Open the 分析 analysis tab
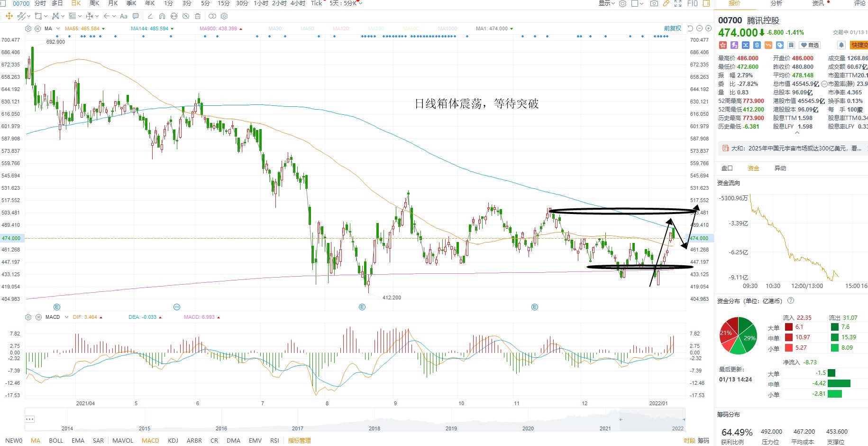This screenshot has height=446, width=868. coord(776,3)
